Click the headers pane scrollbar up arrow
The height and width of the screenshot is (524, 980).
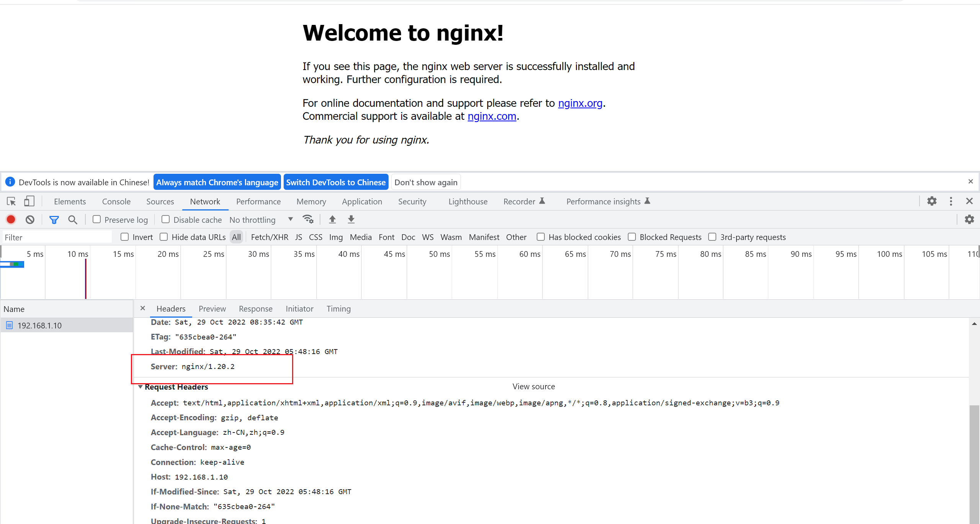[x=974, y=323]
